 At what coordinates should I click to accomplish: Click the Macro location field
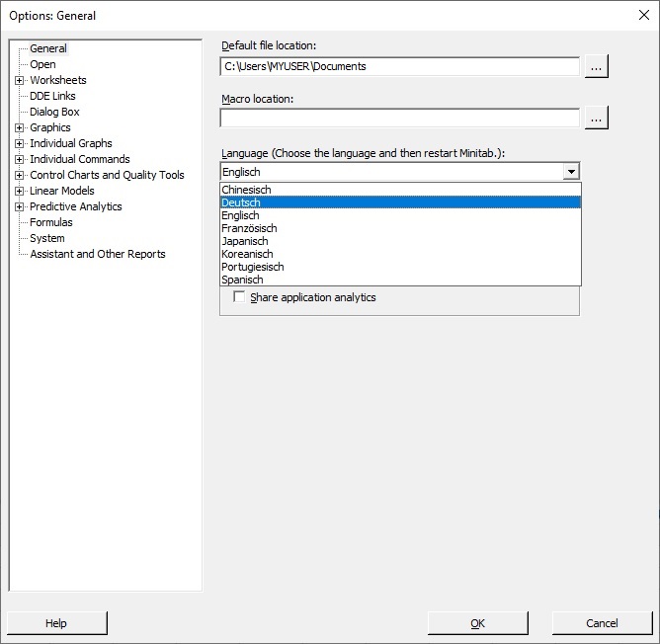(399, 118)
